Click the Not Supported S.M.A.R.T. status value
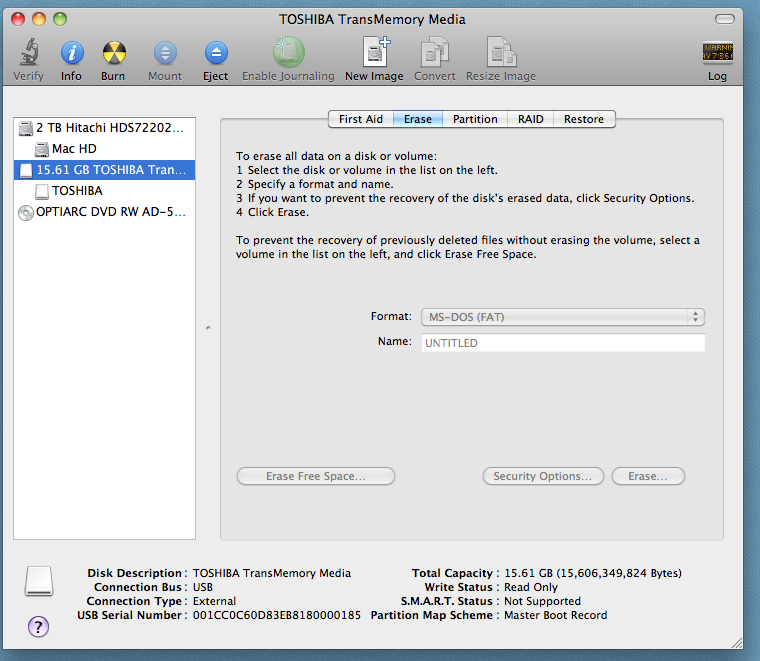Image resolution: width=760 pixels, height=661 pixels. coord(542,601)
